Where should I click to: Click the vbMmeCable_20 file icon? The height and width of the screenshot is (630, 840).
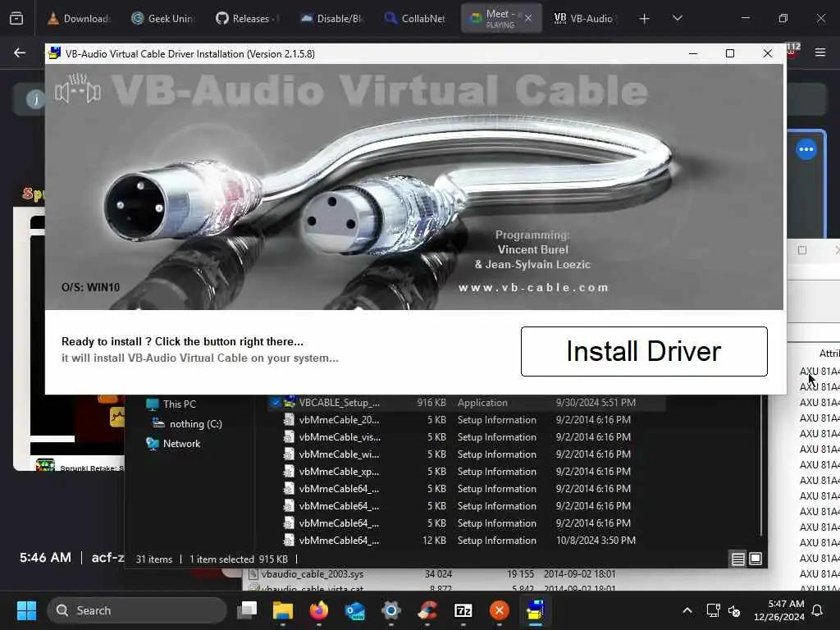click(289, 419)
